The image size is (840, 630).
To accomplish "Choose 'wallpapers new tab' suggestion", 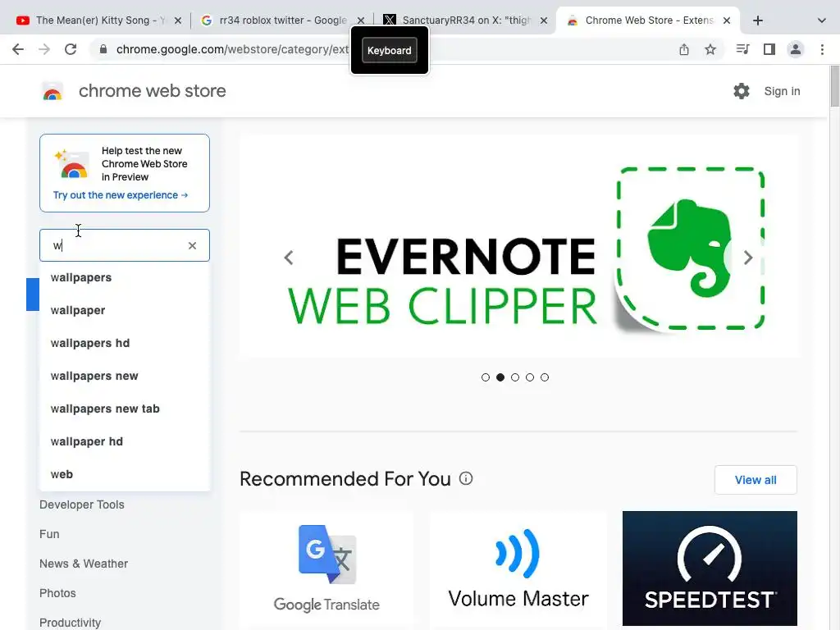I will click(125, 409).
